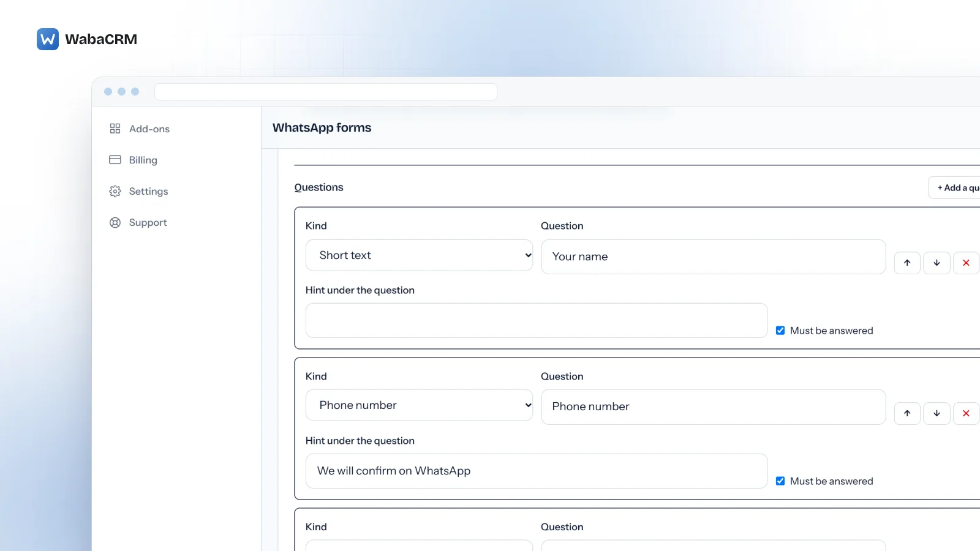This screenshot has width=980, height=551.
Task: Click the 'Add a question' button
Action: tap(956, 187)
